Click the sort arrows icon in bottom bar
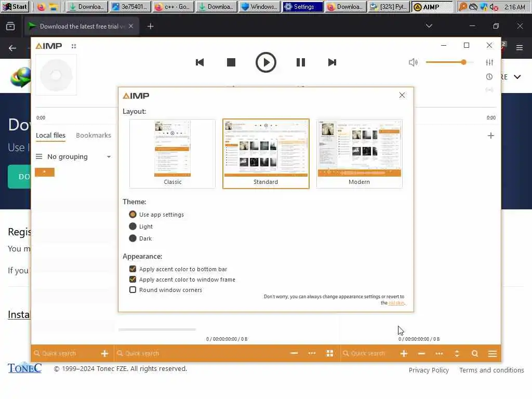The width and height of the screenshot is (532, 399). point(457,353)
